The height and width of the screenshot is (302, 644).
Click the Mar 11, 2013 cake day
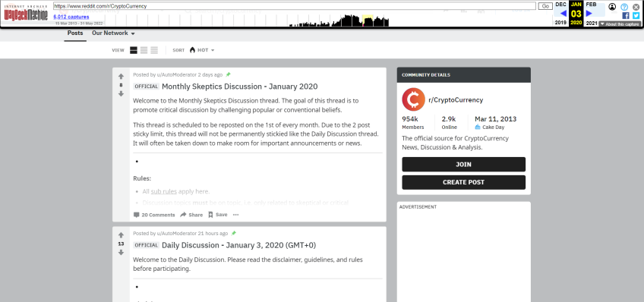pyautogui.click(x=496, y=119)
